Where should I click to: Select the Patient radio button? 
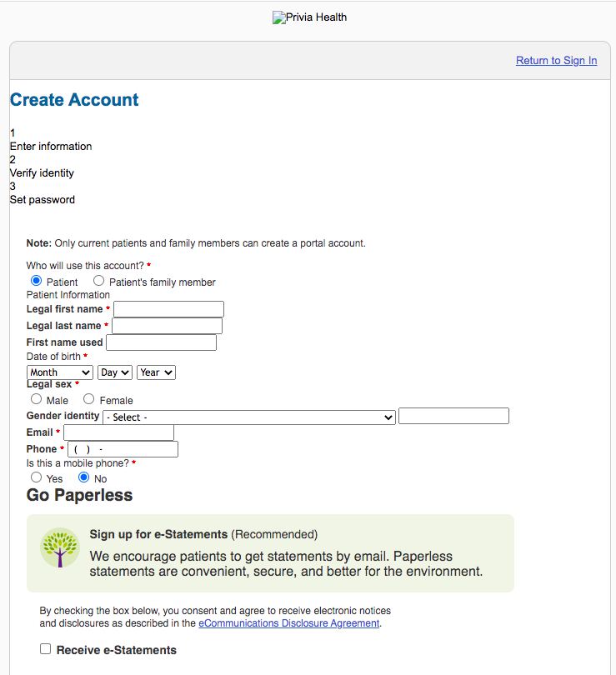tap(36, 281)
